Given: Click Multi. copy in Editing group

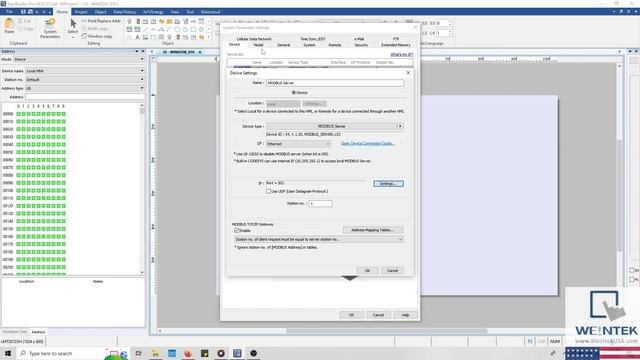Looking at the screenshot, I should tap(95, 29).
